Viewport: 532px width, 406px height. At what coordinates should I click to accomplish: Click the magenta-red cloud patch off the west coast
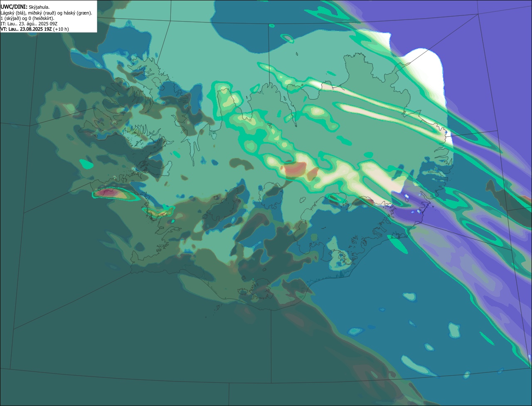[109, 192]
